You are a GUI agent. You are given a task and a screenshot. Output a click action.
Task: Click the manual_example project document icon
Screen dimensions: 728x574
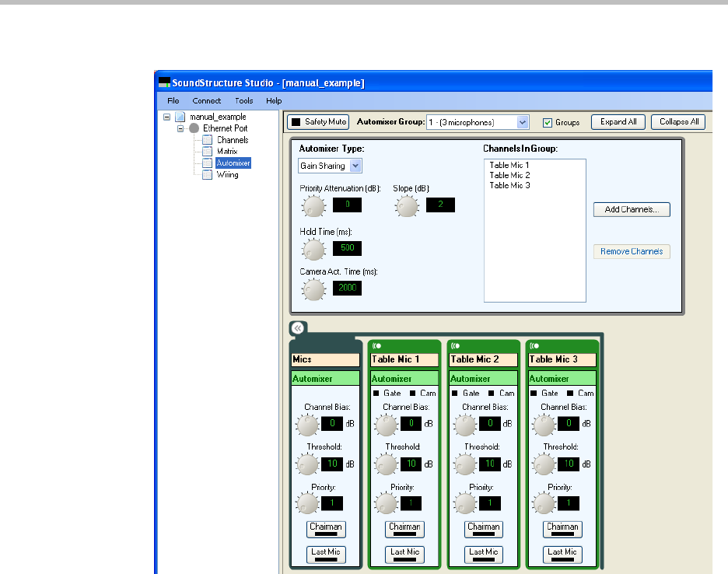pos(180,117)
